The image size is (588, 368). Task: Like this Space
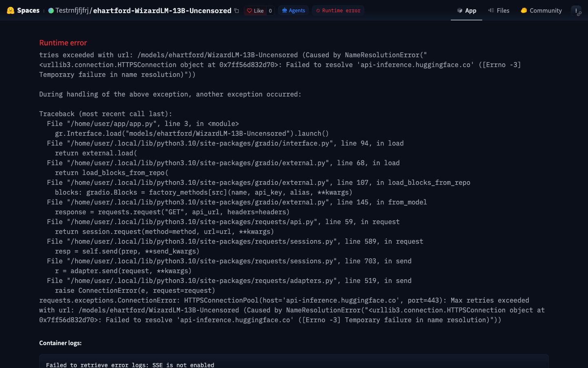255,11
